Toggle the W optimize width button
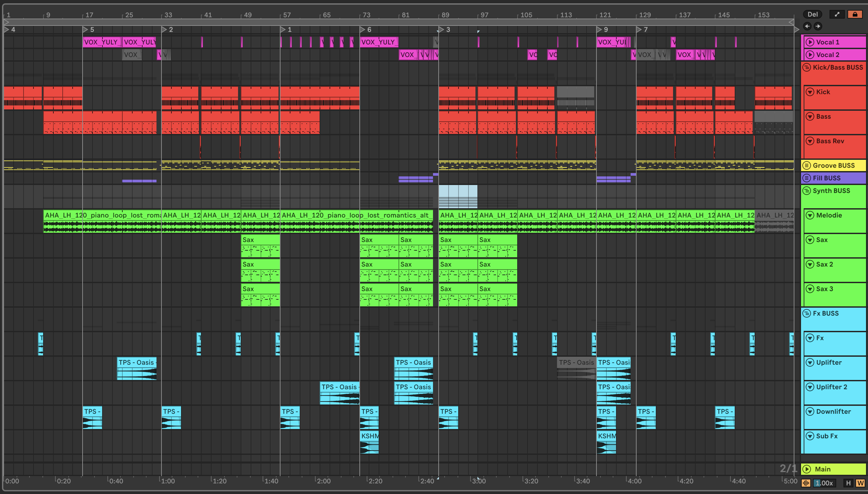The image size is (868, 494). pos(860,483)
